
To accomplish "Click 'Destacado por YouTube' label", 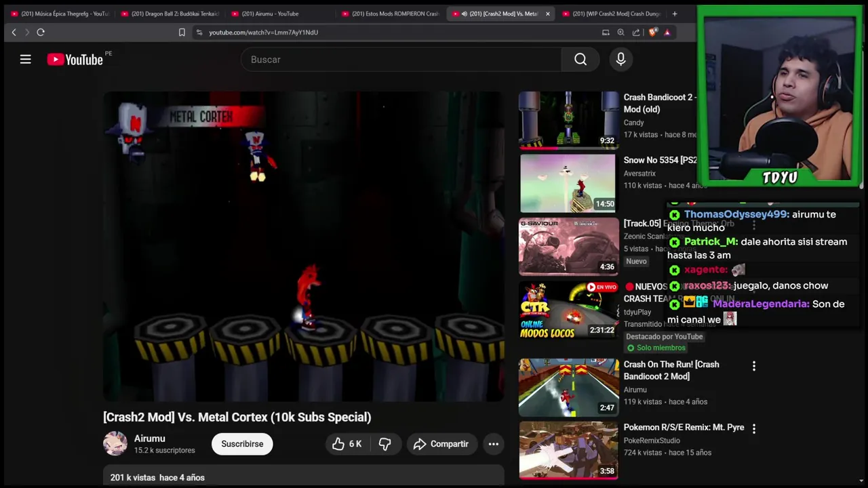I will 664,336.
